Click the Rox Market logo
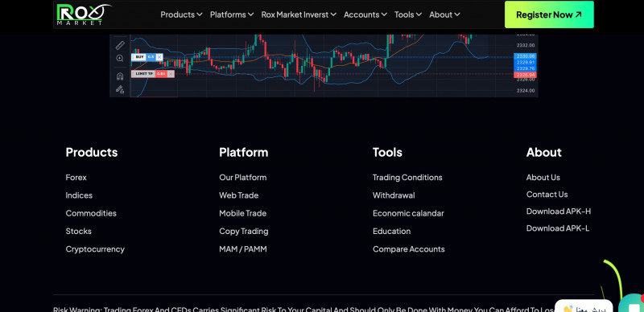The height and width of the screenshot is (312, 644). click(x=84, y=14)
